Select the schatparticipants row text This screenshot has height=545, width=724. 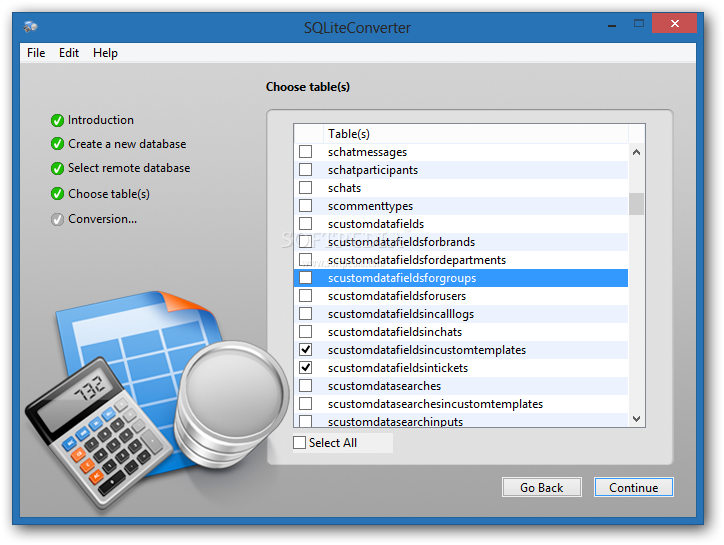[373, 170]
